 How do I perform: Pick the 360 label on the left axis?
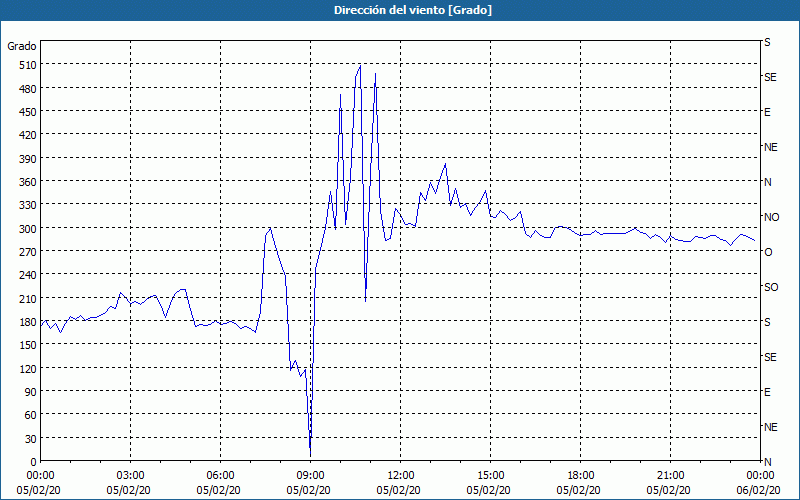pyautogui.click(x=28, y=182)
